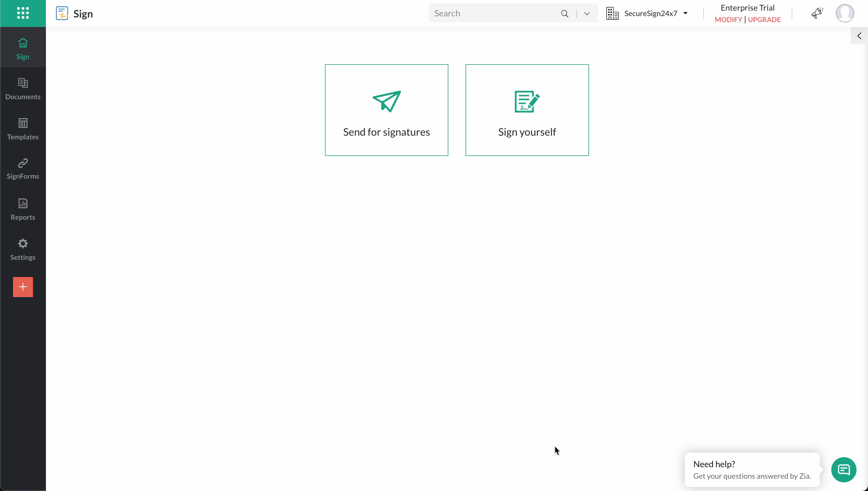
Task: Click the search magnifier icon
Action: click(x=565, y=13)
